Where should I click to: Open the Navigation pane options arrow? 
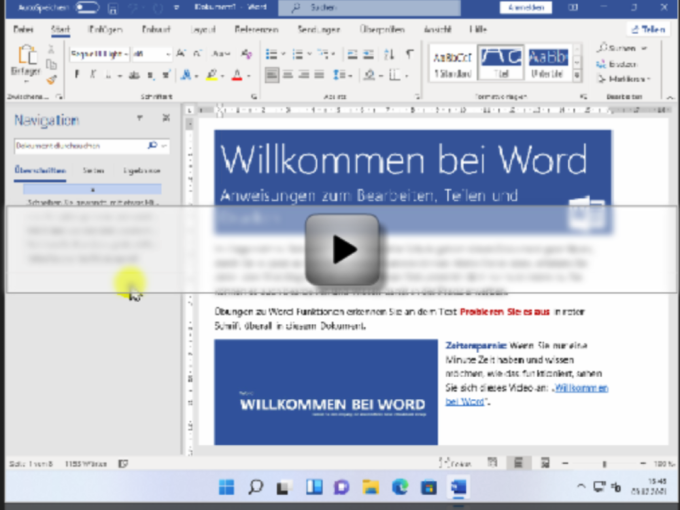[x=140, y=119]
